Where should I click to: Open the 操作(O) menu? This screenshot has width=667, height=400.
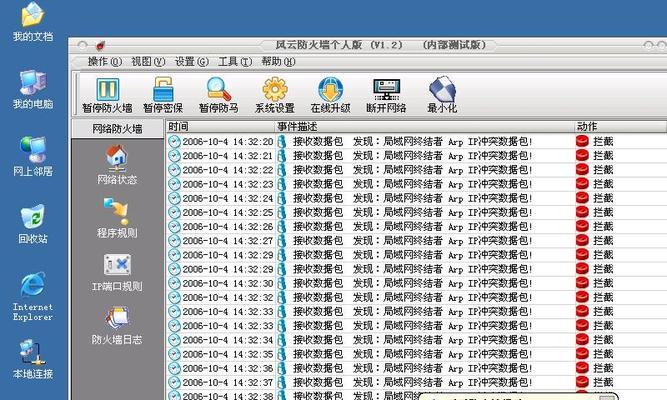coord(105,62)
